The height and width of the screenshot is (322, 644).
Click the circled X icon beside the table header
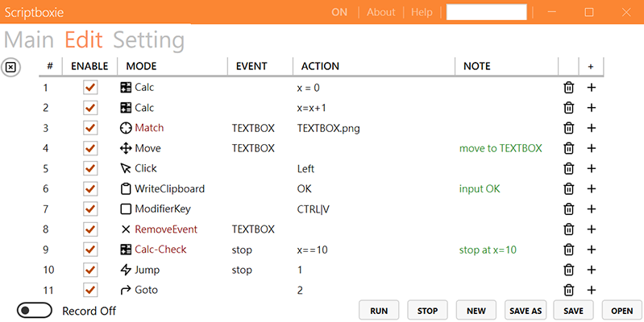[10, 67]
